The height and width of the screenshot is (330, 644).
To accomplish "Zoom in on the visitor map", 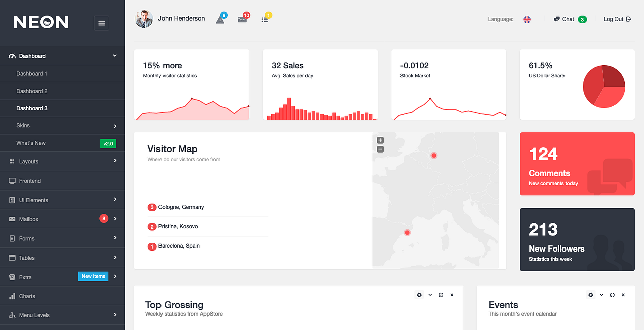I will coord(380,140).
